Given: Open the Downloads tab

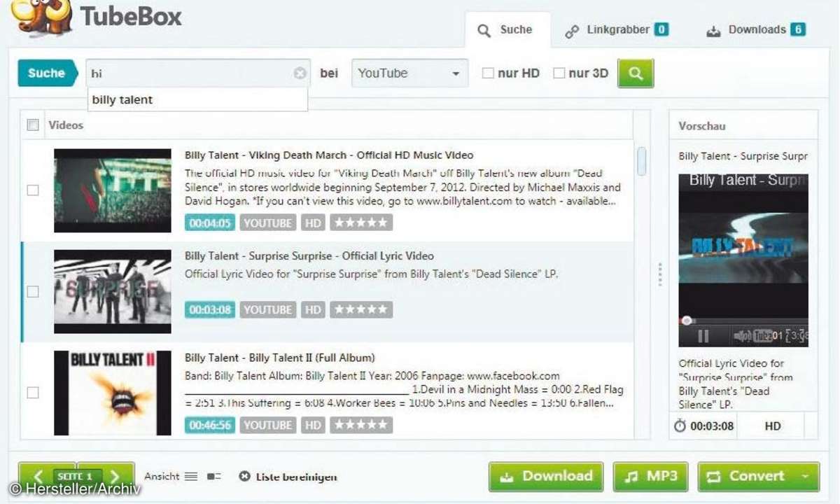Looking at the screenshot, I should click(756, 30).
